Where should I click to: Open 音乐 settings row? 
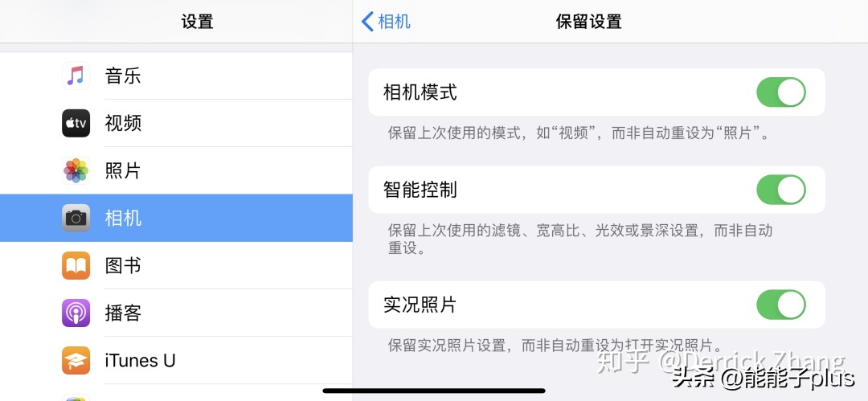tap(176, 76)
